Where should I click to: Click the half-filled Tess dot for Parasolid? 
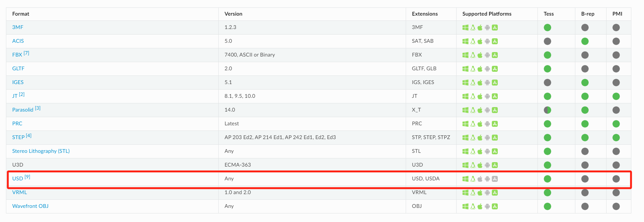point(547,110)
